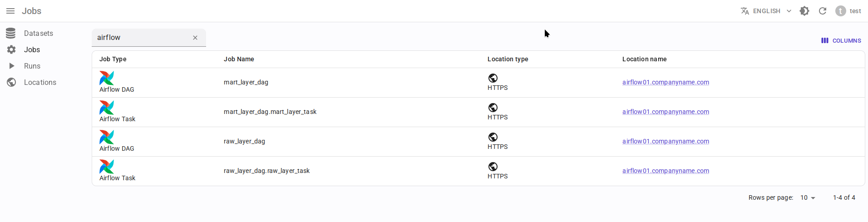Select Jobs in the sidebar
This screenshot has width=868, height=222.
(x=32, y=49)
